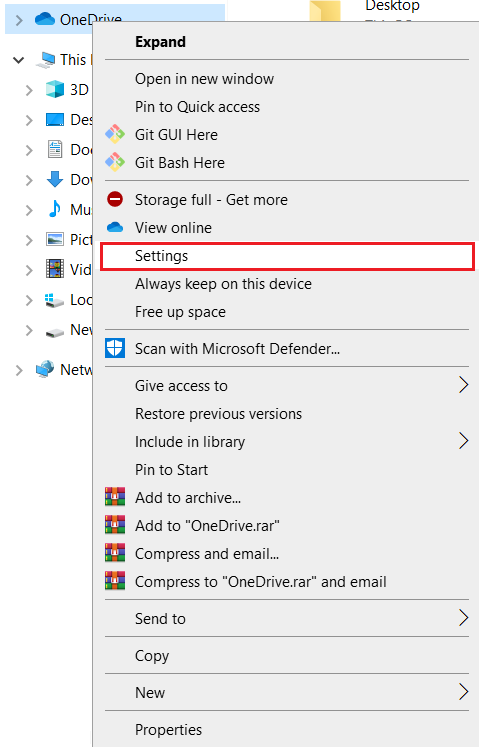479x747 pixels.
Task: Click the Microsoft Defender shield icon
Action: [x=115, y=348]
